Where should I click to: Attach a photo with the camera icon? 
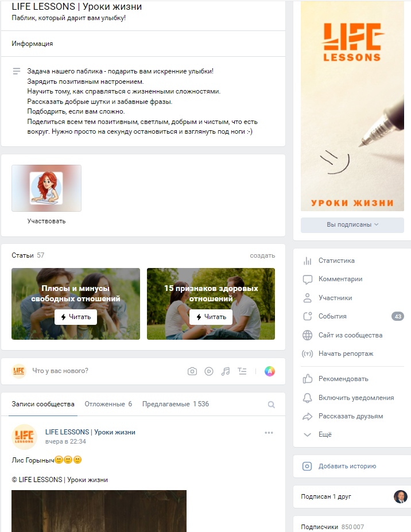(192, 371)
